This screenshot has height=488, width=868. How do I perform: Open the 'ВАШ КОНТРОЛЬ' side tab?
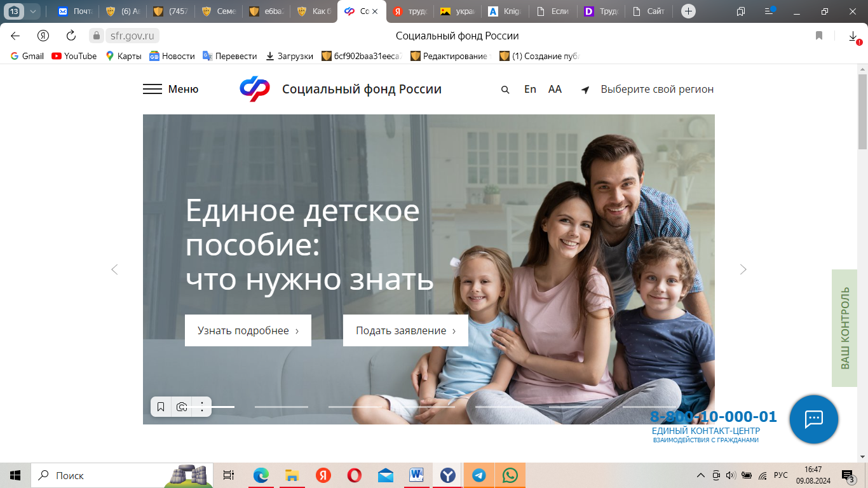pos(844,328)
